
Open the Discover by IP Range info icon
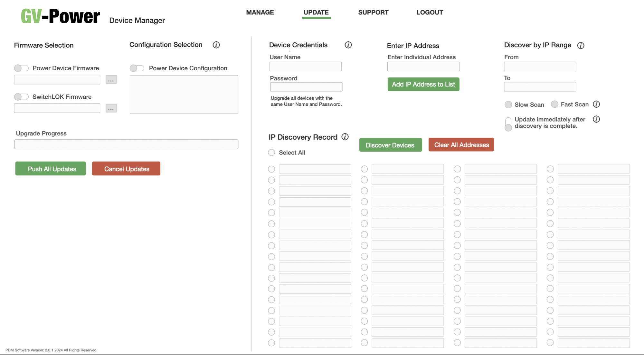581,45
